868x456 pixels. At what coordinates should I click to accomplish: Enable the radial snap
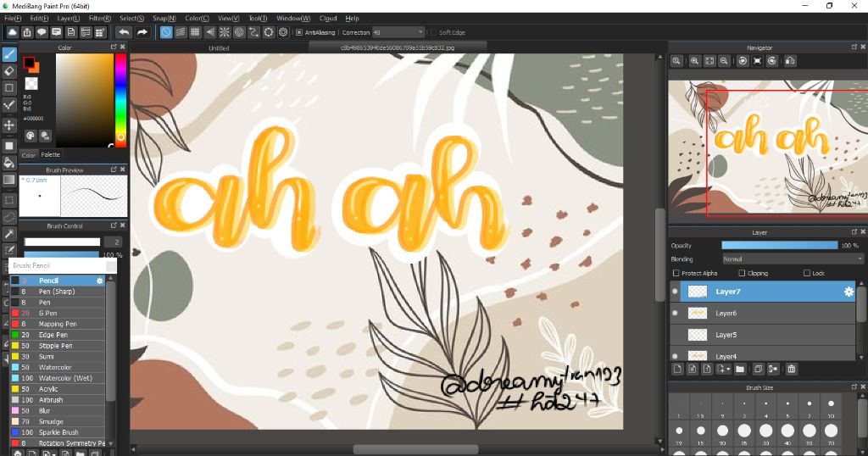[224, 33]
